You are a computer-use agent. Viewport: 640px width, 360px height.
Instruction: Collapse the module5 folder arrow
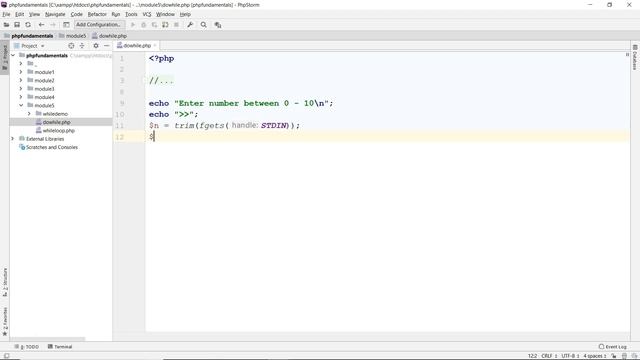point(21,105)
